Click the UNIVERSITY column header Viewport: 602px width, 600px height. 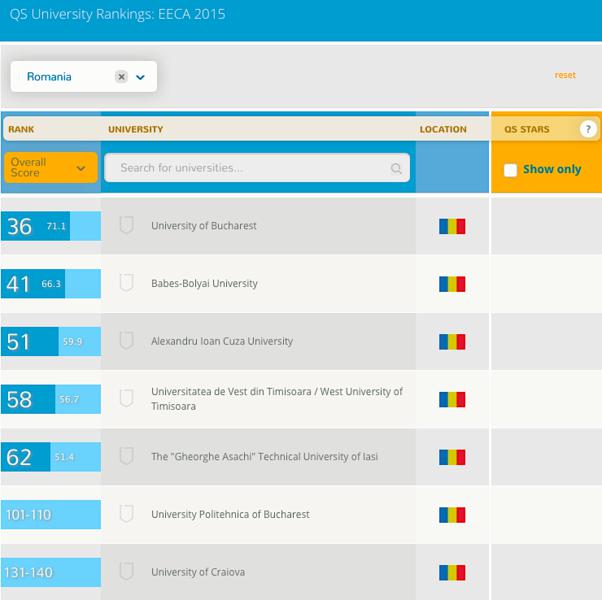pos(136,129)
